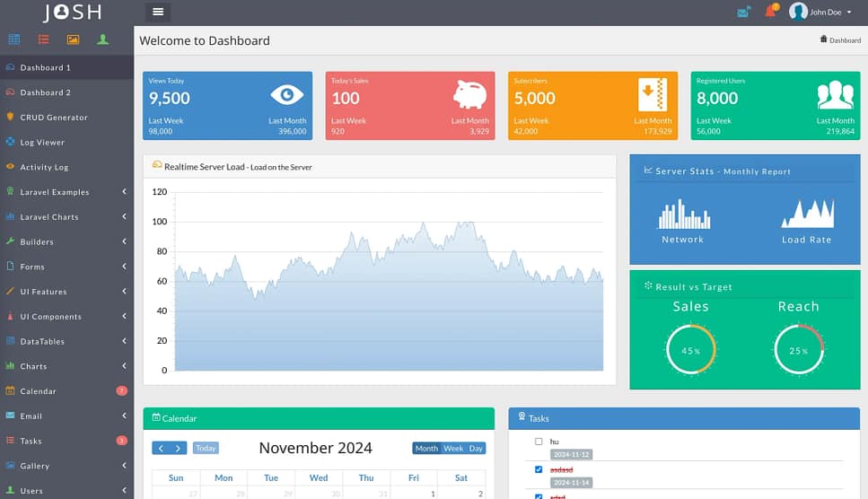Open Dashboard 2 from the sidebar
The width and height of the screenshot is (868, 499).
(45, 92)
